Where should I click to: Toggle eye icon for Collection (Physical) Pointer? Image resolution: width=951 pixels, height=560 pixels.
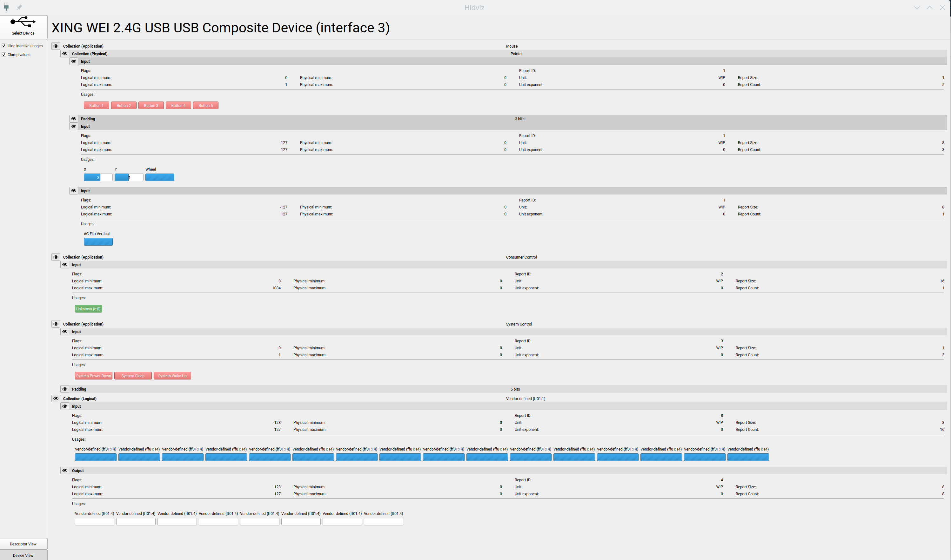[x=64, y=54]
